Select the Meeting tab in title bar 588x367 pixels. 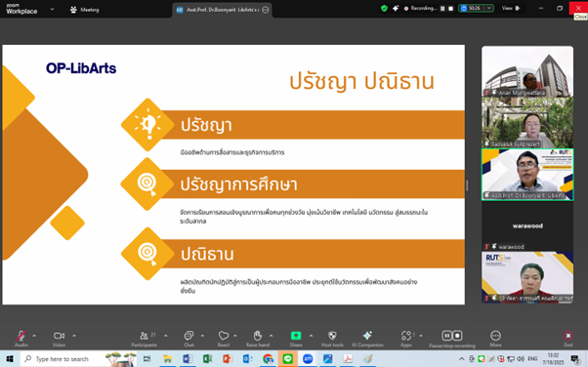coord(85,10)
